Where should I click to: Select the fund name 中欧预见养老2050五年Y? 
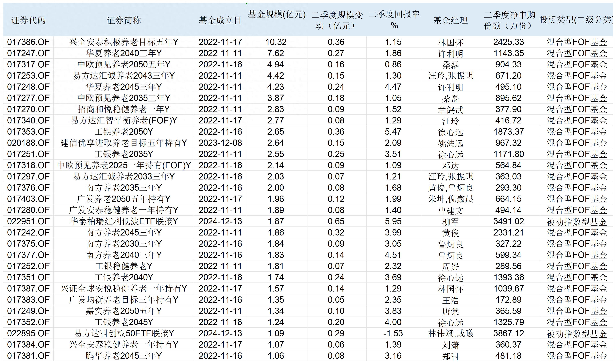click(x=124, y=65)
